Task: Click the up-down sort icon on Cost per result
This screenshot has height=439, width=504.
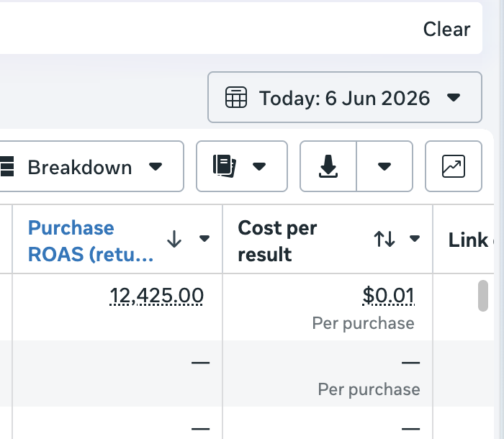Action: (384, 239)
